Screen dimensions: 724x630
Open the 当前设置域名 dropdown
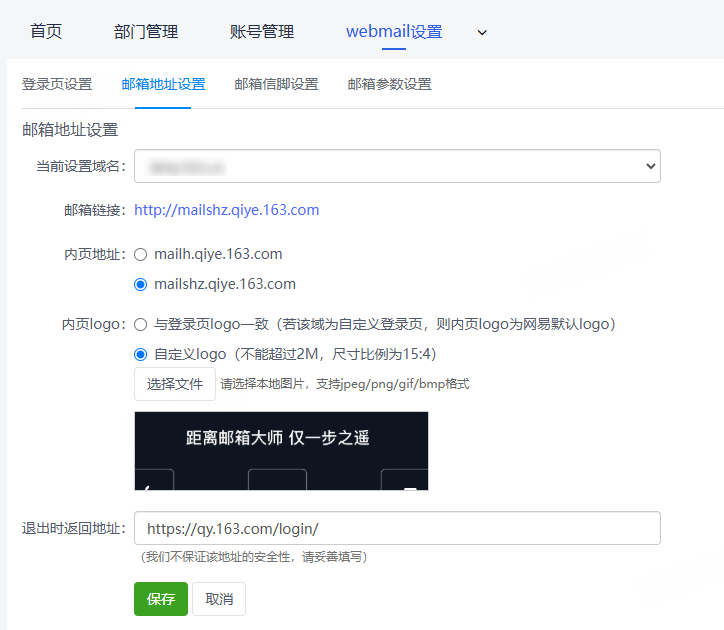point(397,166)
